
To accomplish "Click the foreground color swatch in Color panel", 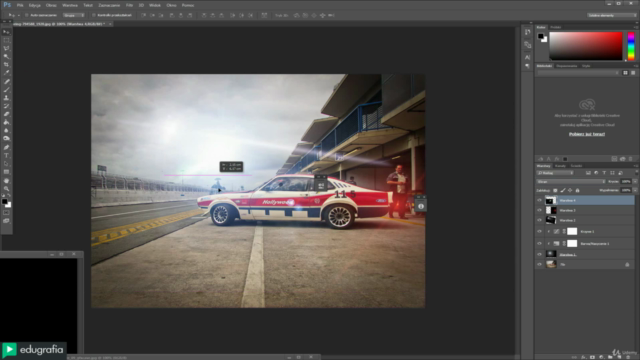I will 541,36.
